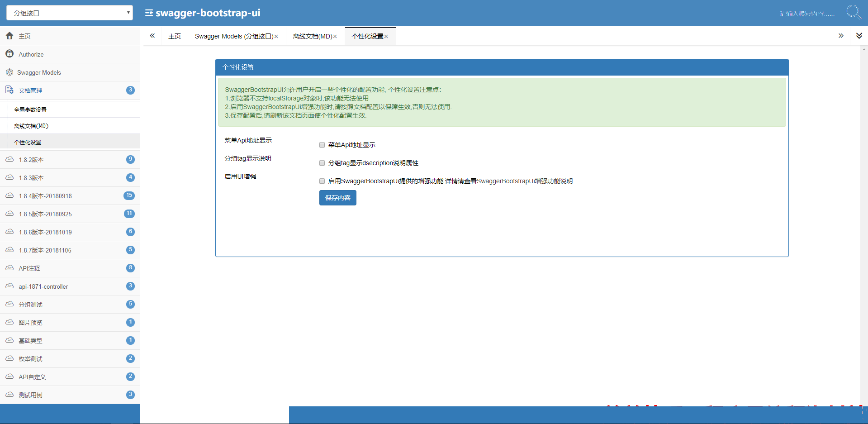
Task: Click cloud icon beside 枚举测试
Action: tap(9, 358)
